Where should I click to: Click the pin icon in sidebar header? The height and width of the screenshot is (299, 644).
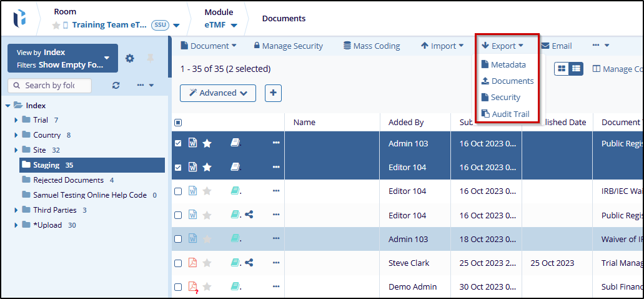(151, 58)
